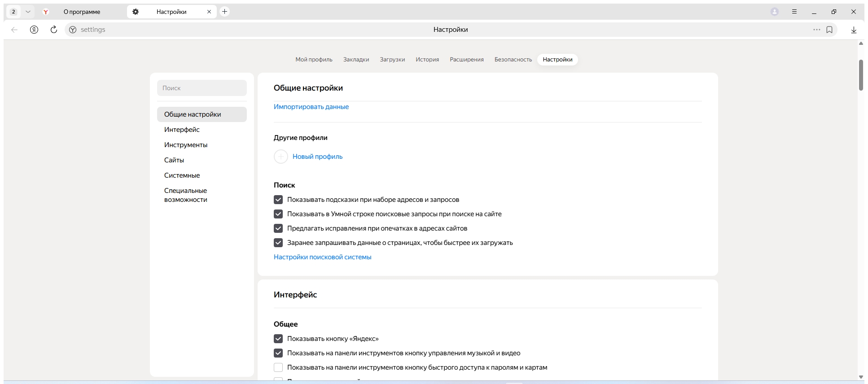Click the Поиск subsection heading
Viewport: 868px width, 384px height.
tap(285, 185)
